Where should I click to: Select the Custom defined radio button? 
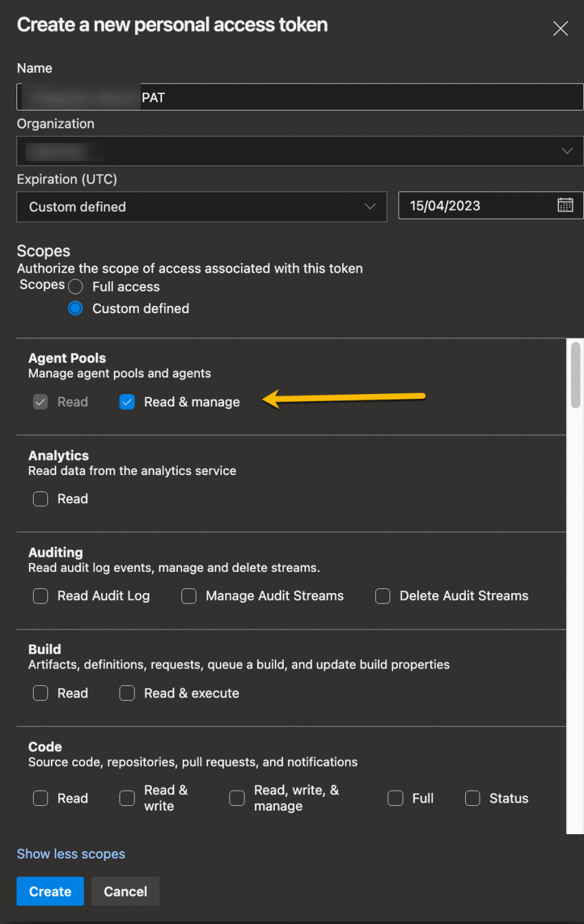coord(76,308)
